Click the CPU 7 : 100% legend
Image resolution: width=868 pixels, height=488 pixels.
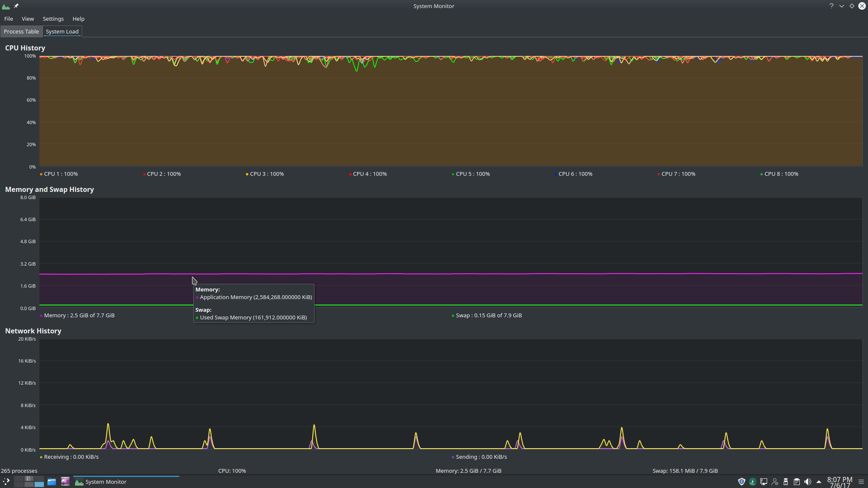click(676, 174)
